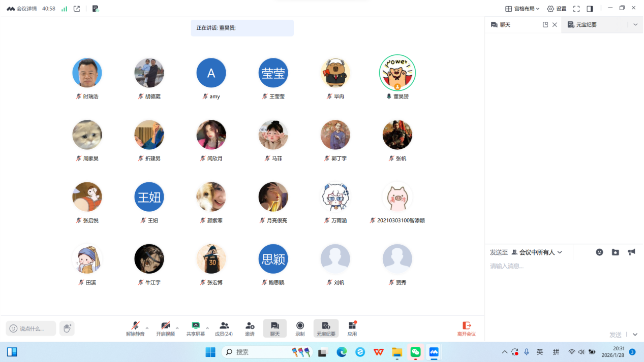Screen dimensions: 644x362
Task: Click the raise hand icon
Action: pyautogui.click(x=67, y=328)
